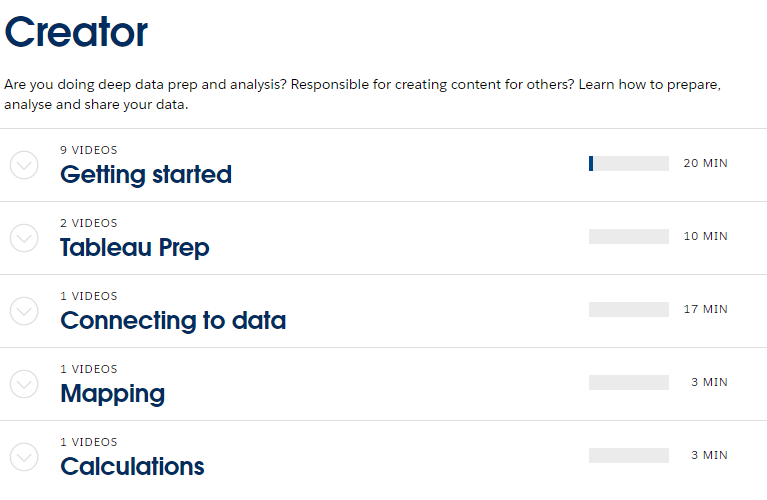767x500 pixels.
Task: Click the Calculations progress bar
Action: point(629,456)
